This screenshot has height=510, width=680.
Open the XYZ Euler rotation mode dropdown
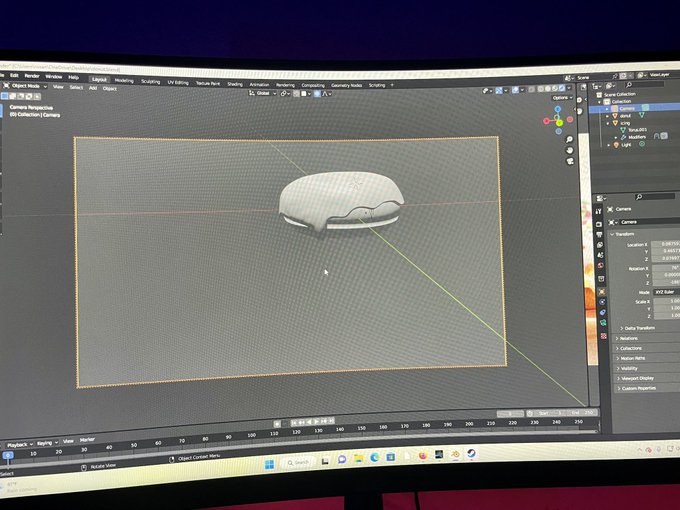(x=666, y=292)
